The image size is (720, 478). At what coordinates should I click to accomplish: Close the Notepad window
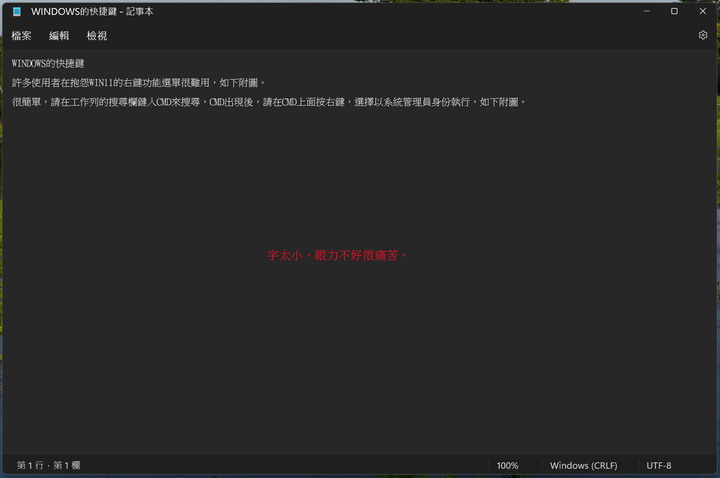pyautogui.click(x=703, y=11)
